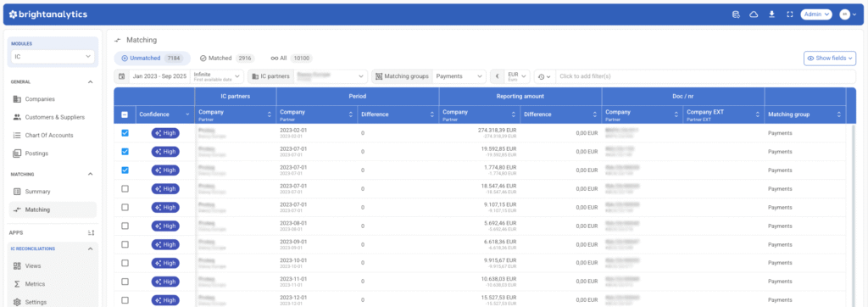The image size is (868, 307).
Task: Click the Postings sidebar icon
Action: pyautogui.click(x=17, y=153)
